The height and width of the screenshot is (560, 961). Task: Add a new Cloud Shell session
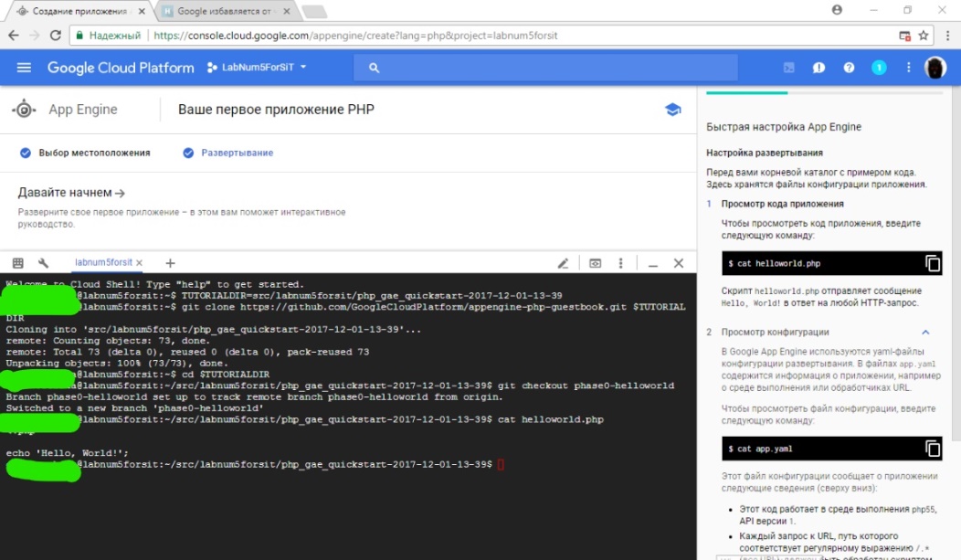tap(171, 263)
